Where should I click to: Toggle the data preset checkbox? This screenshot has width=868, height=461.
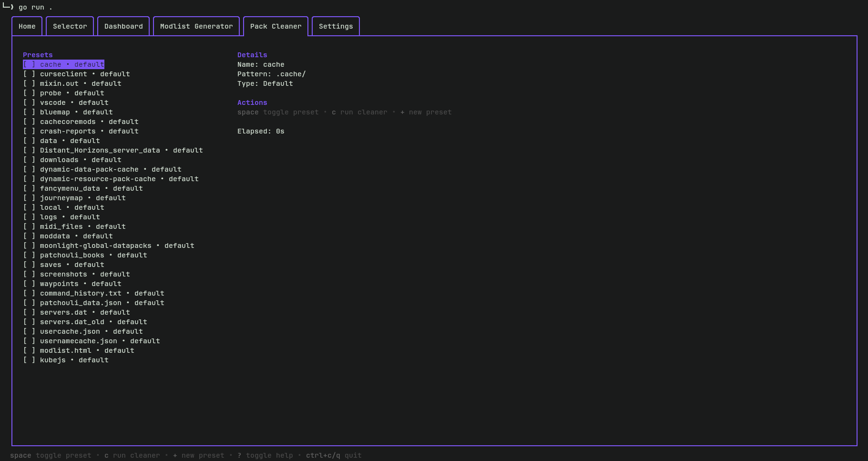tap(29, 141)
